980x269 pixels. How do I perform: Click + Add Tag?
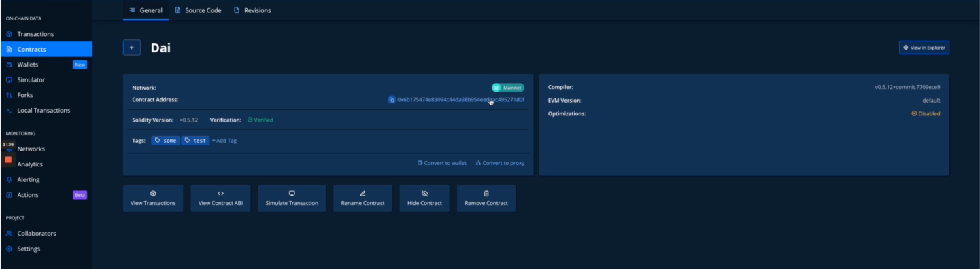224,141
